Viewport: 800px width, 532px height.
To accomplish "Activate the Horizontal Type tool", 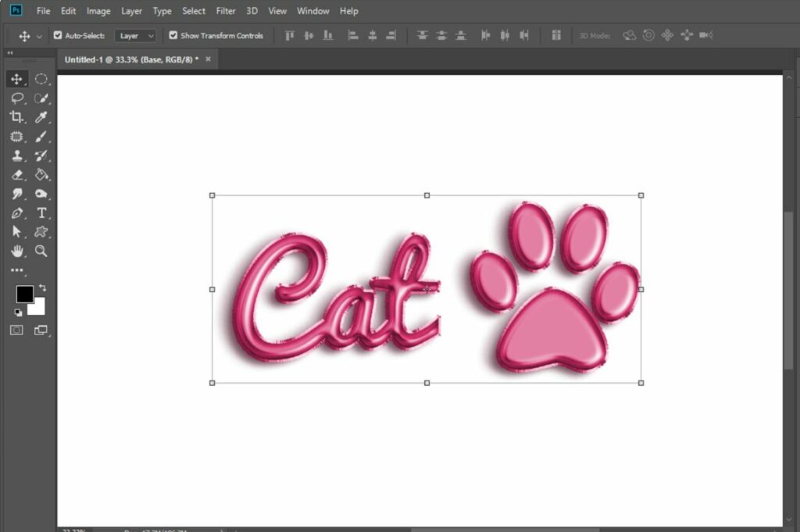I will click(41, 212).
